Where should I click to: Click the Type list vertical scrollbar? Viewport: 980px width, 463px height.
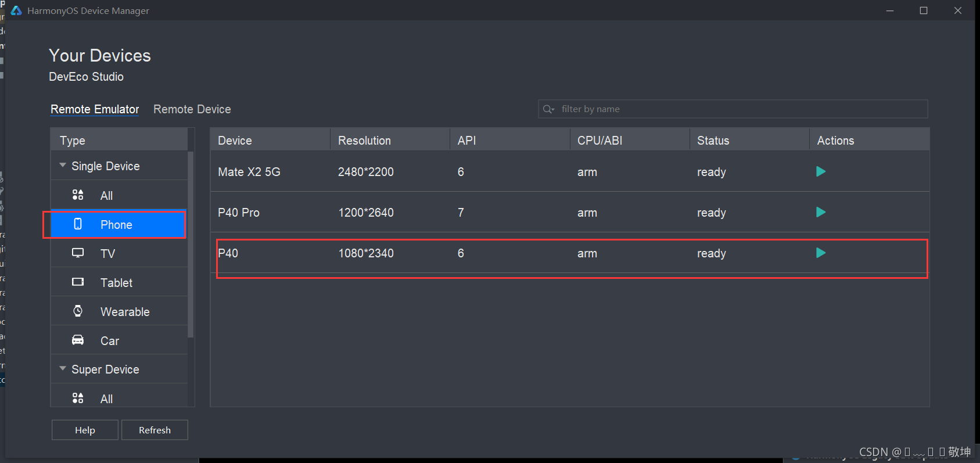point(191,244)
